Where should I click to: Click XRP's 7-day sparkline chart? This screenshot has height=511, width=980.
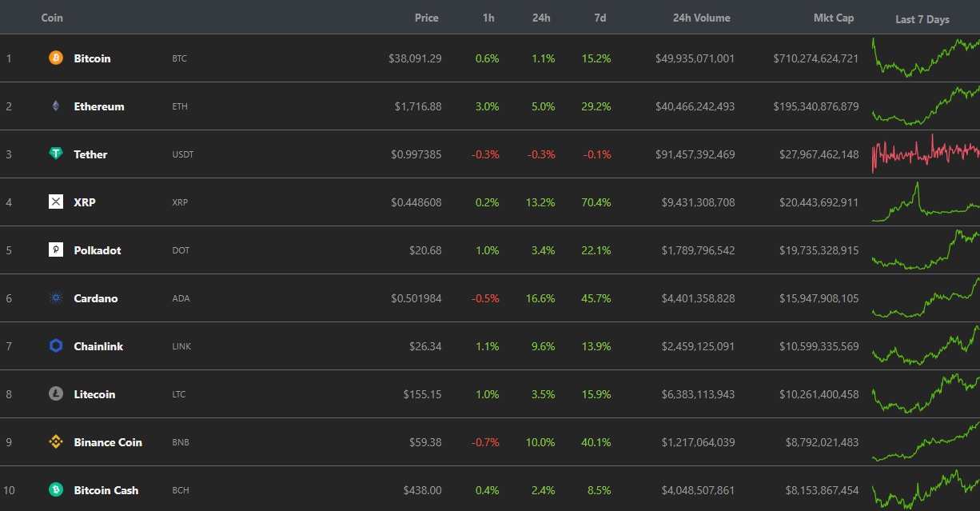click(925, 202)
